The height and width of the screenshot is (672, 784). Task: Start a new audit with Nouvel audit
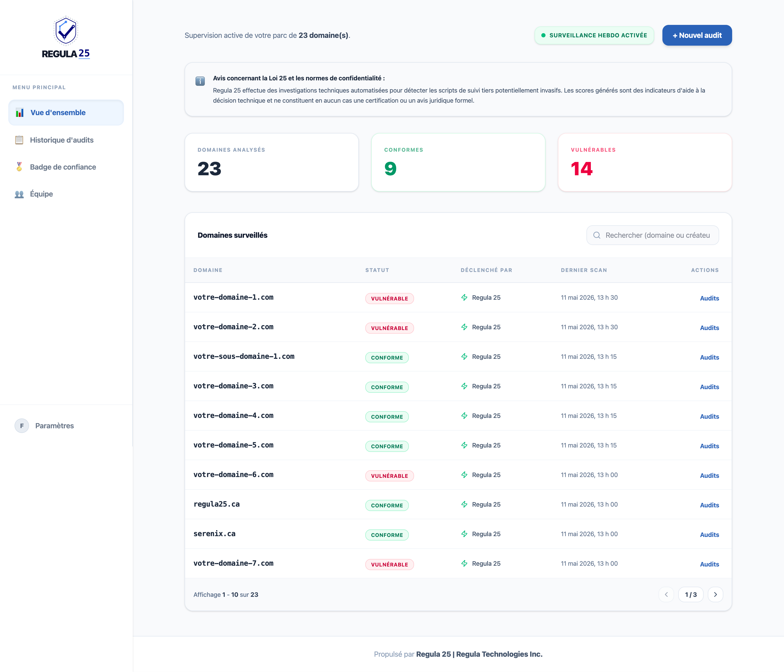(x=697, y=35)
